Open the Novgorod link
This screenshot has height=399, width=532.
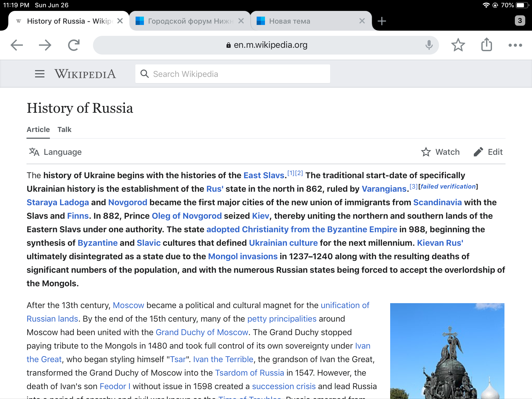(128, 202)
